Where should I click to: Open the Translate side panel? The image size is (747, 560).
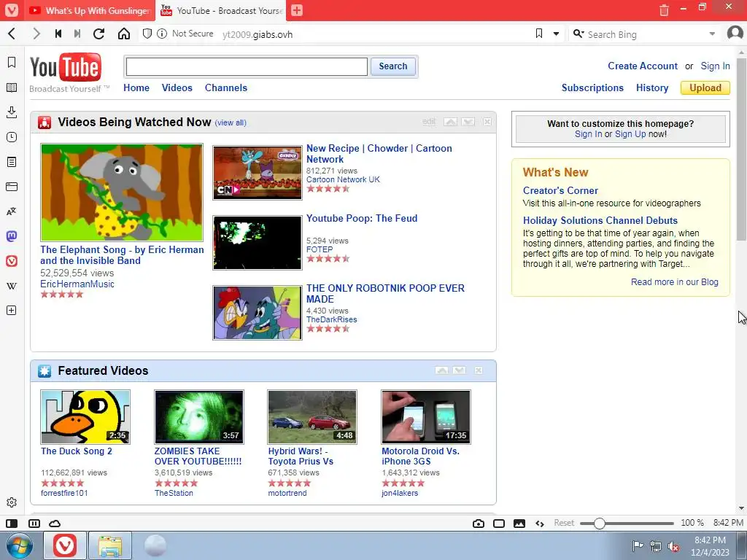12,211
